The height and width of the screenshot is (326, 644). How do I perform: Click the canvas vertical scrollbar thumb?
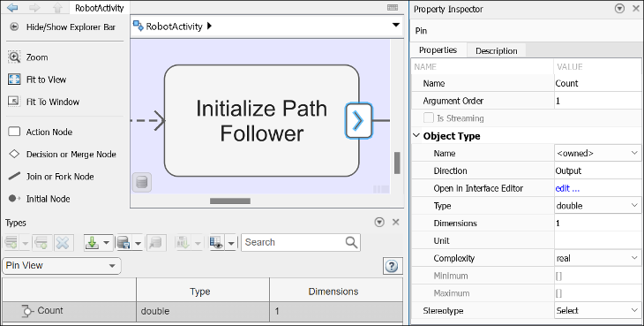(x=397, y=163)
